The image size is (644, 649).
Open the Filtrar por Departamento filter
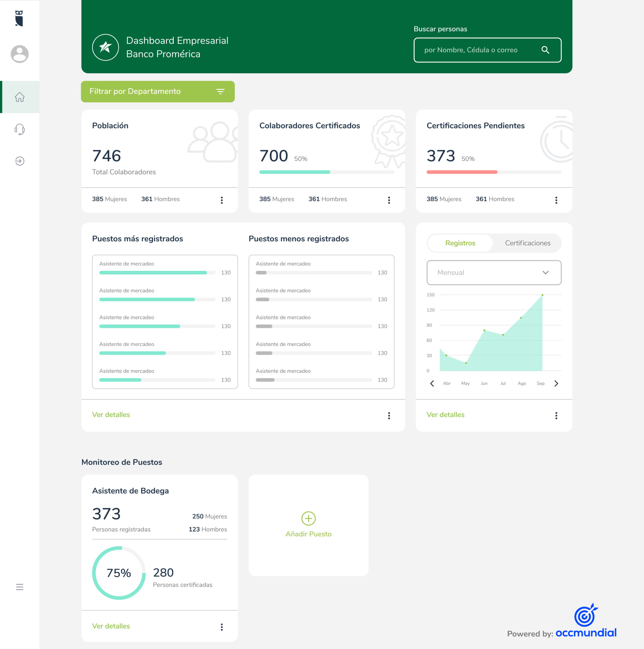[158, 91]
